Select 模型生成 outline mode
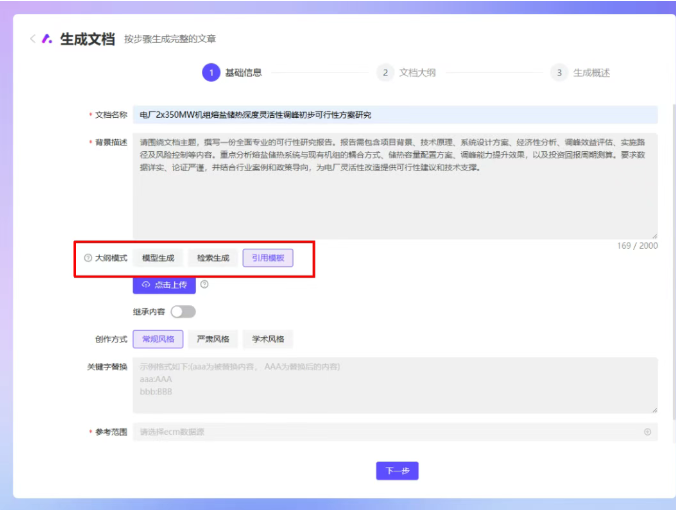The width and height of the screenshot is (679, 510). tap(157, 258)
